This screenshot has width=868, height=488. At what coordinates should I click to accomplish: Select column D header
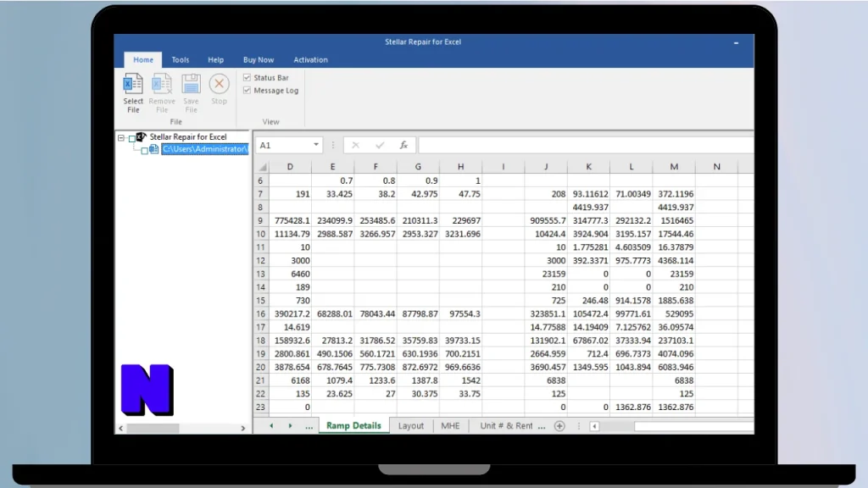coord(290,167)
